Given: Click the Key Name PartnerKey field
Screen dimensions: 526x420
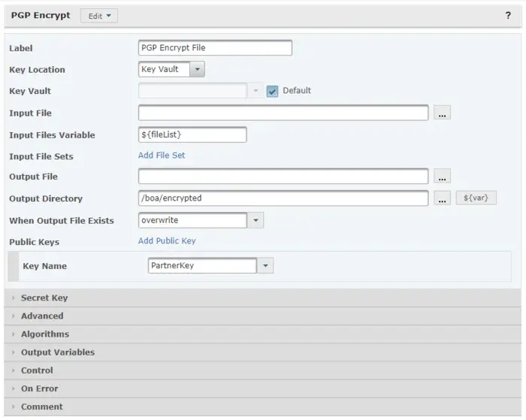Looking at the screenshot, I should [202, 266].
